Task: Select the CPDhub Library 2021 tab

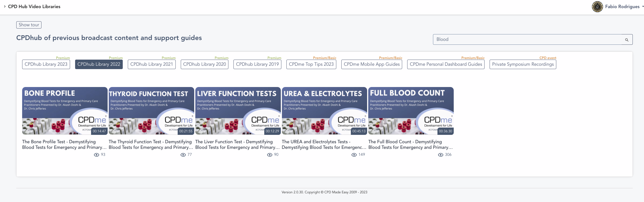Action: tap(152, 64)
